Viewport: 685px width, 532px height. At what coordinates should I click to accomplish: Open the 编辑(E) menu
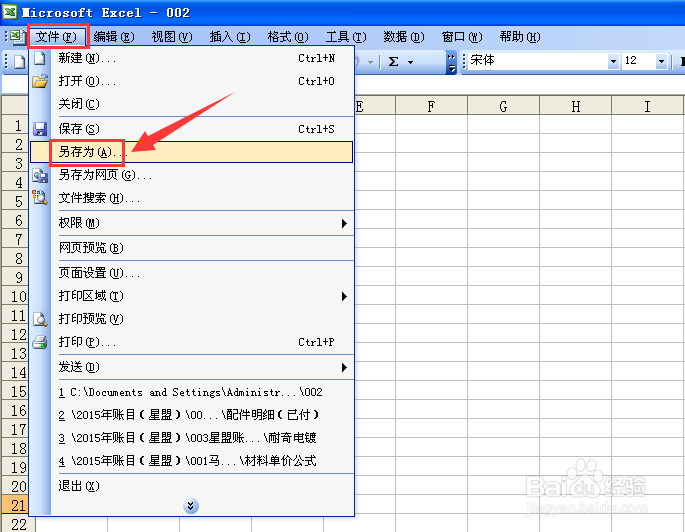114,37
